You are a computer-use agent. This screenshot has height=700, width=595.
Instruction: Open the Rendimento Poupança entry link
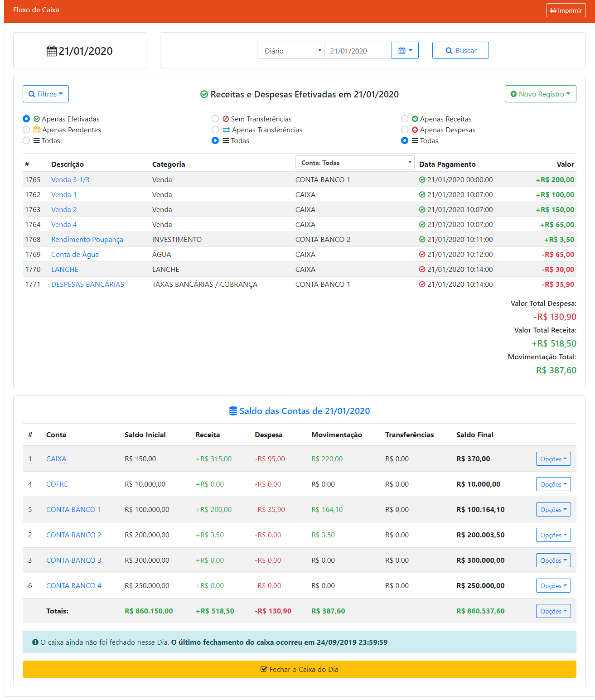pyautogui.click(x=87, y=240)
